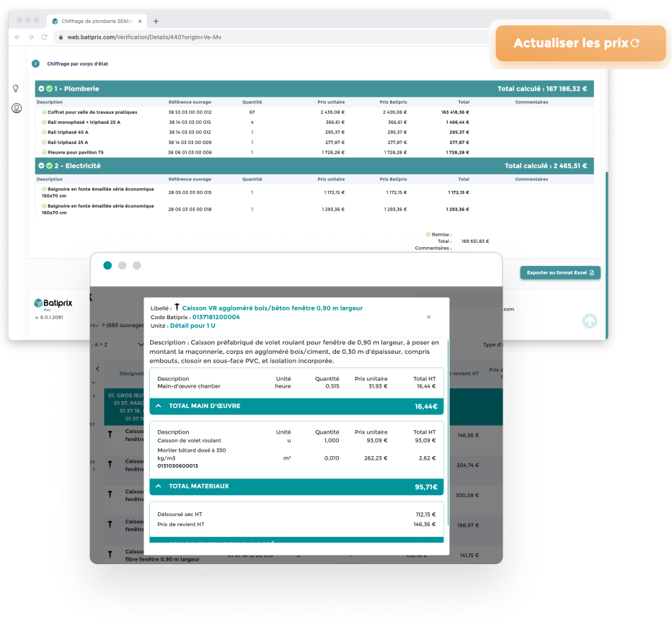Click the lightbulb icon in left sidebar
This screenshot has width=672, height=629.
pyautogui.click(x=16, y=88)
